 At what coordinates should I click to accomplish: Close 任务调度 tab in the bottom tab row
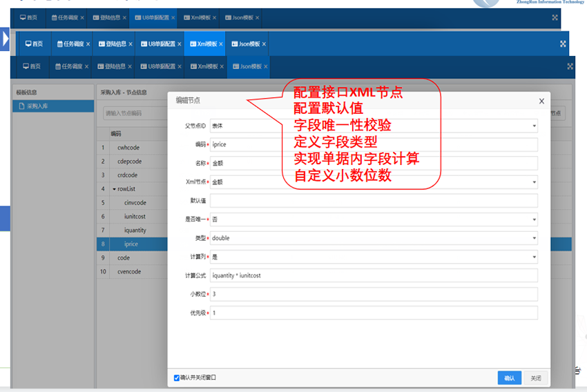click(x=86, y=66)
